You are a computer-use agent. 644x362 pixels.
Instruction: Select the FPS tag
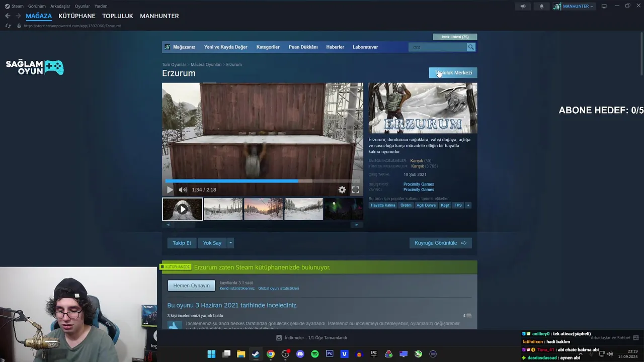pos(458,205)
